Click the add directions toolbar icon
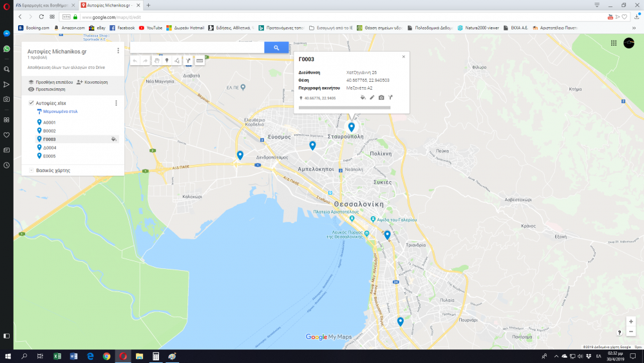Screen dimensions: 644x363 pyautogui.click(x=188, y=60)
